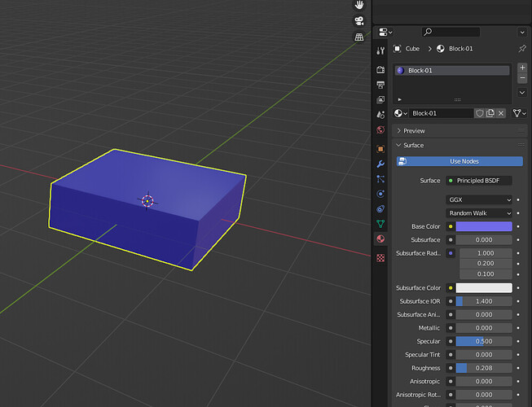Click the Subsurface Color yellow socket dot
Image resolution: width=532 pixels, height=407 pixels.
tap(451, 288)
